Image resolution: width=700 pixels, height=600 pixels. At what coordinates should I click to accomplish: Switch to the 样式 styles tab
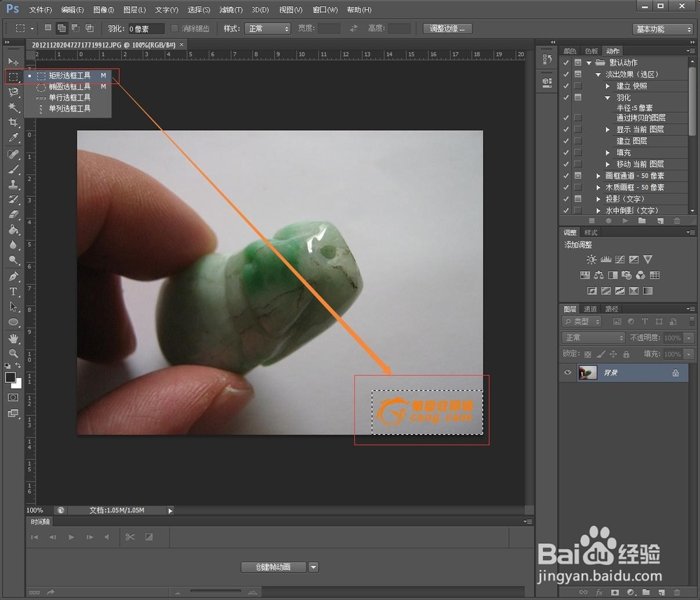(x=591, y=232)
